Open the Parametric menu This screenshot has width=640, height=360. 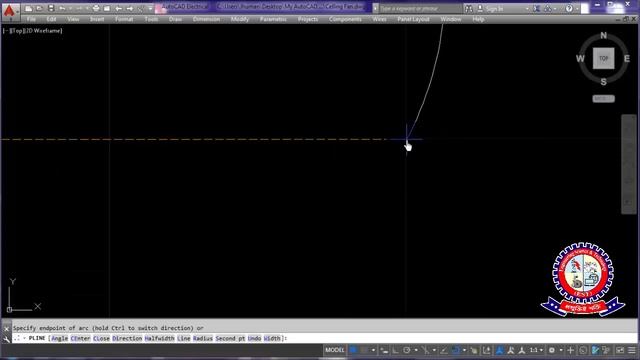coord(273,19)
